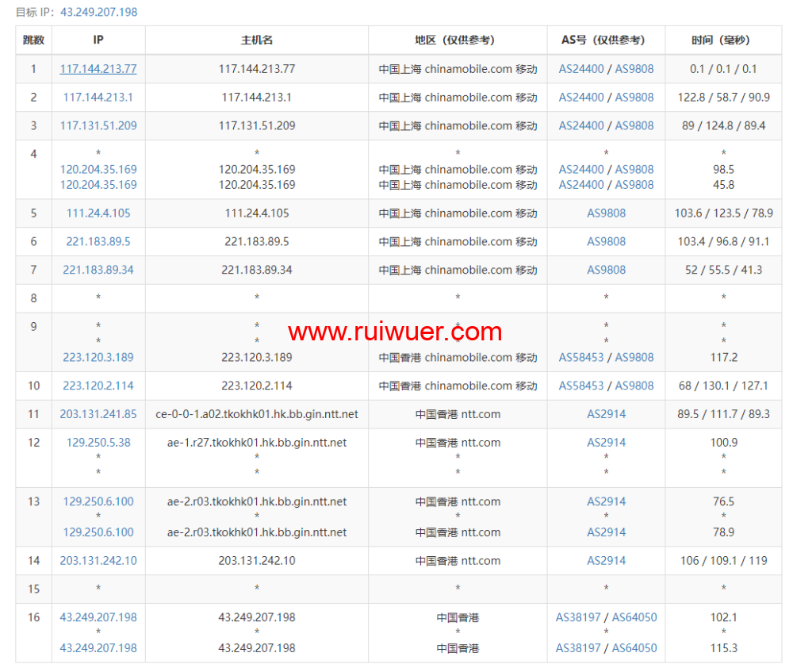Select the 111.24.4.105 IP link
The width and height of the screenshot is (793, 672).
[98, 213]
